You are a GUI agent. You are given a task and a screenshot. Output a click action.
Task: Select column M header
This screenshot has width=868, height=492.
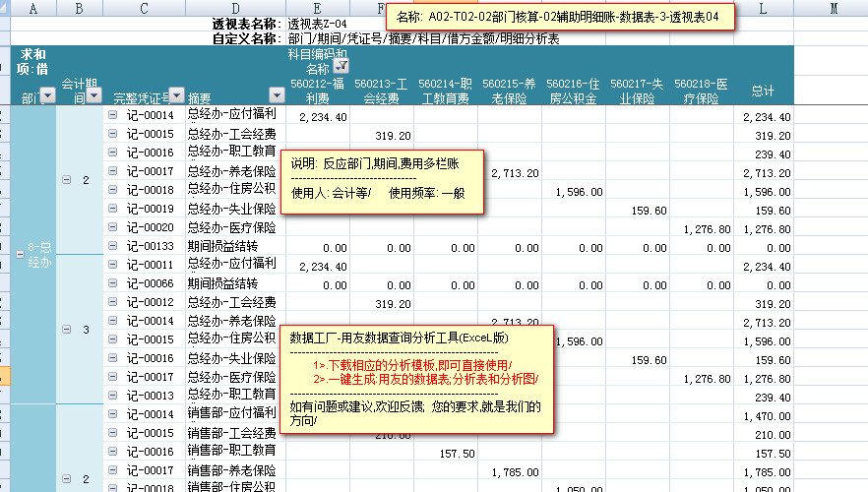(x=834, y=9)
